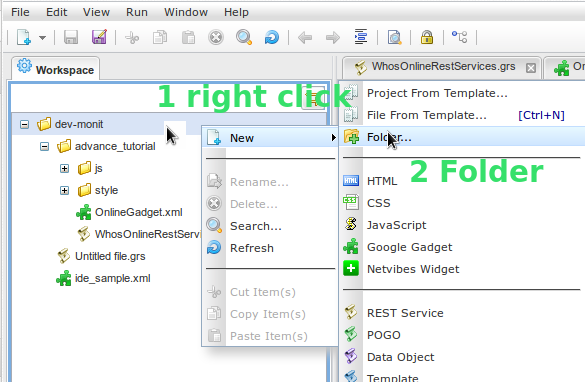This screenshot has height=382, width=585.
Task: Click the Save toolbar icon
Action: click(x=71, y=37)
